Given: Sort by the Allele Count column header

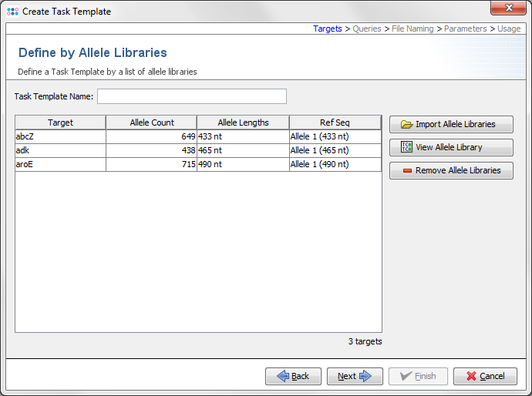Looking at the screenshot, I should [x=152, y=122].
